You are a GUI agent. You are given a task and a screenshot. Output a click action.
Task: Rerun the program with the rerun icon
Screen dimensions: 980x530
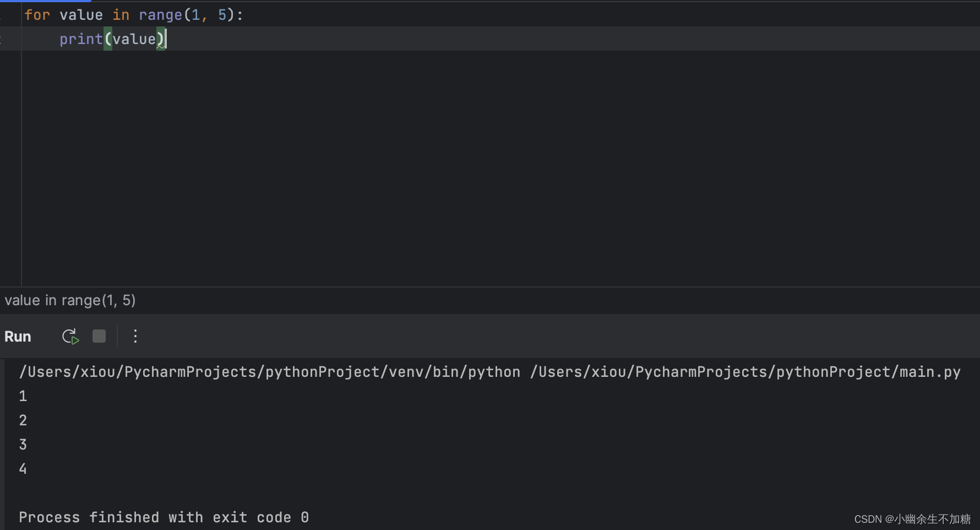pyautogui.click(x=70, y=337)
